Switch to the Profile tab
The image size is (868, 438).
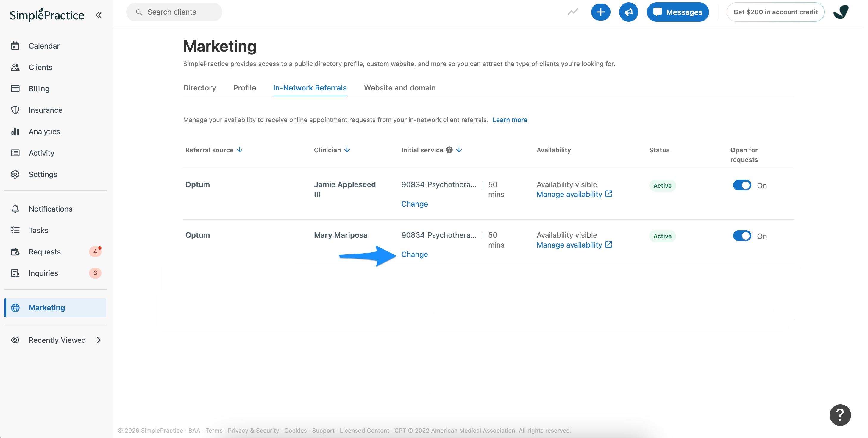(x=245, y=88)
